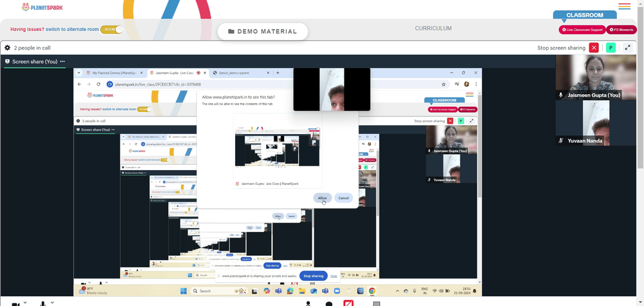Click shared Chrome address bar URL
Viewport: 644px width, 306px height.
click(x=158, y=84)
